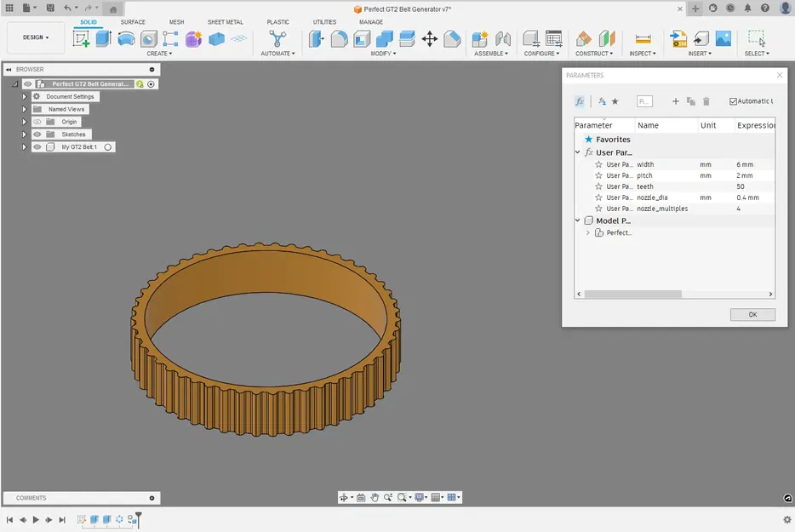Select the Revolve tool

coord(126,38)
